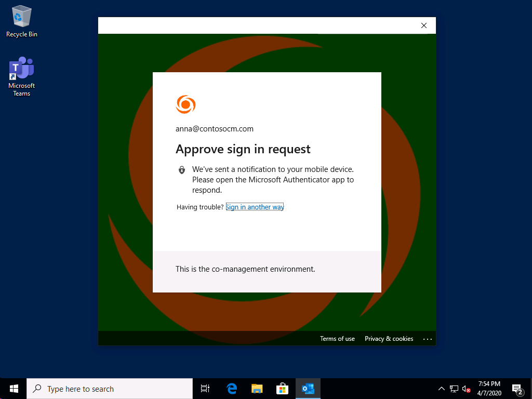
Task: Expand hidden icons in the system tray
Action: (x=441, y=388)
